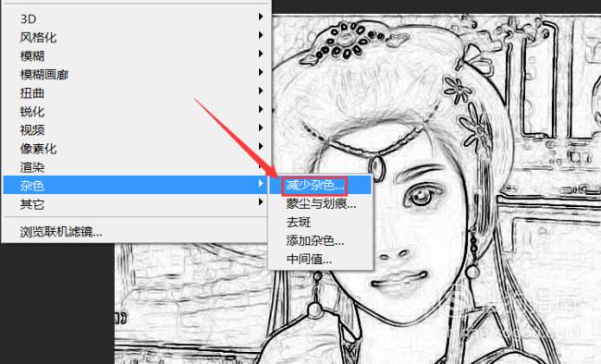Expand submenu arrow next to 像素化
This screenshot has height=364, width=601.
click(x=261, y=146)
